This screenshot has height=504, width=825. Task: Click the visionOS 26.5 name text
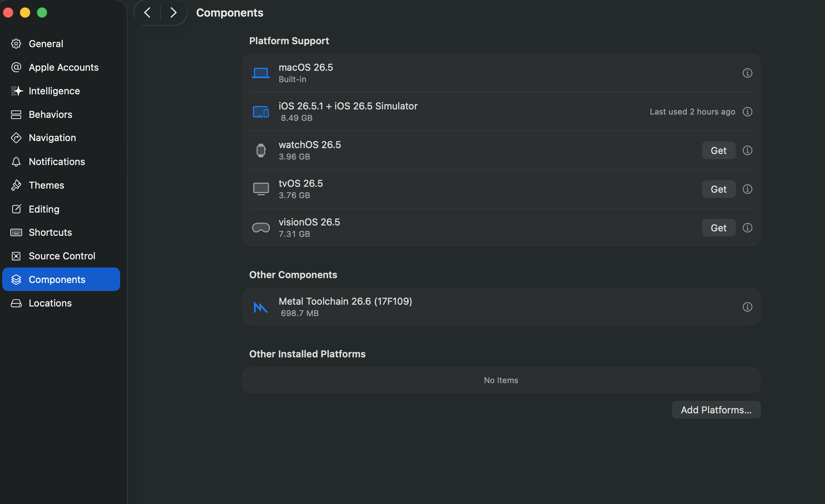[309, 222]
